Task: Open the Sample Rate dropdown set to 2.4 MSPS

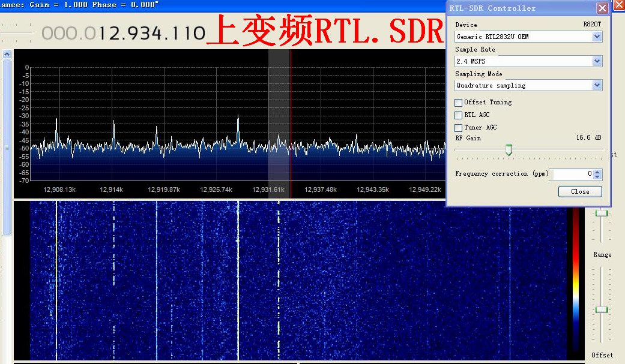Action: point(528,61)
